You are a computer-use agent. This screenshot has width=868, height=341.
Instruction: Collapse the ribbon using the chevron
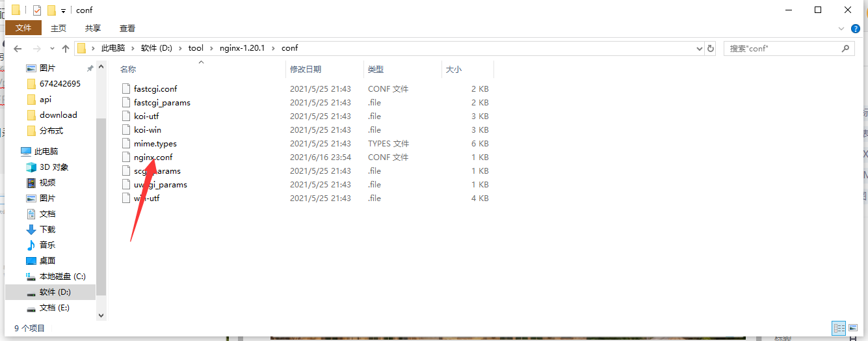pos(841,29)
